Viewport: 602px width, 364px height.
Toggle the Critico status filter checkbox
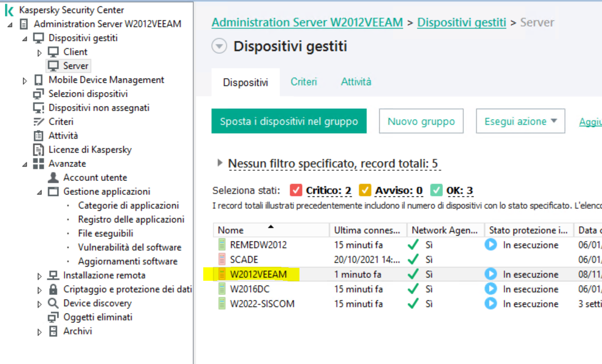(296, 190)
